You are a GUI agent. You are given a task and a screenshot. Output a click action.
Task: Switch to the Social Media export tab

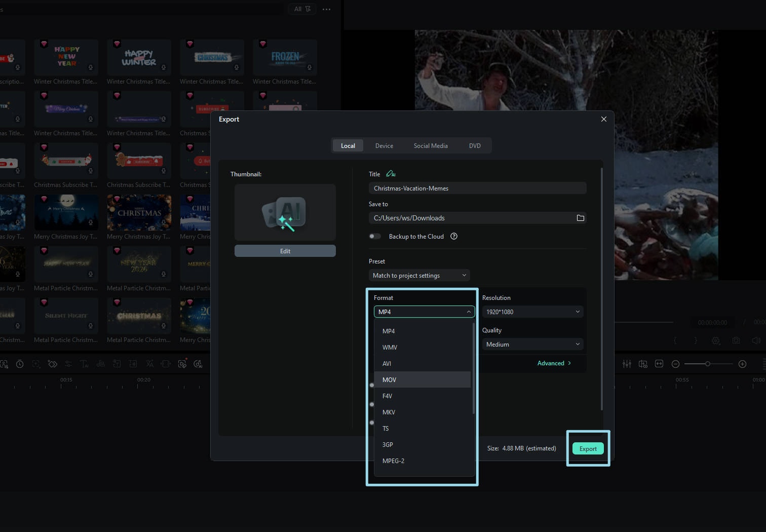[431, 145]
